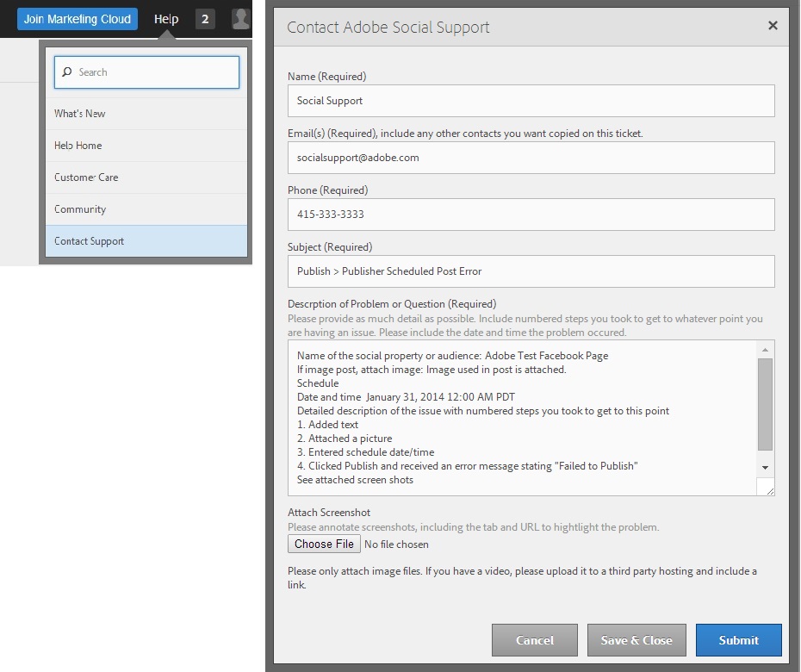Click the Save & Close button
The image size is (801, 672).
click(636, 640)
